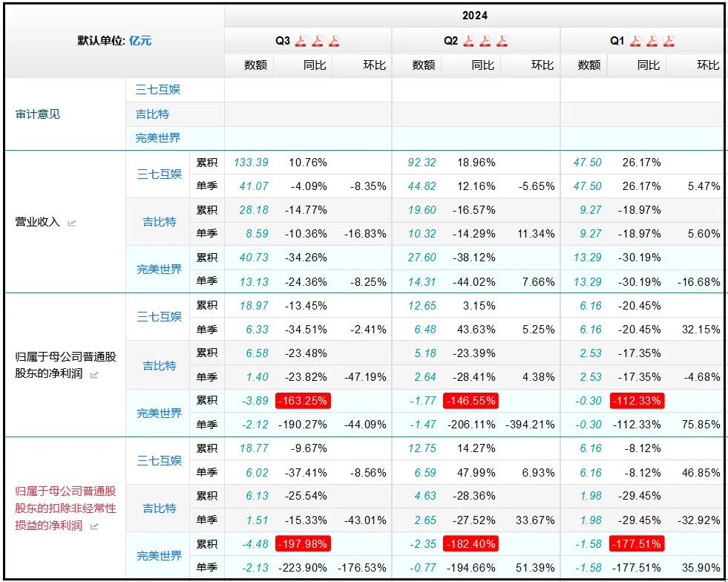Open the middle PDF icon beside Q1
The height and width of the screenshot is (582, 728).
pyautogui.click(x=652, y=41)
